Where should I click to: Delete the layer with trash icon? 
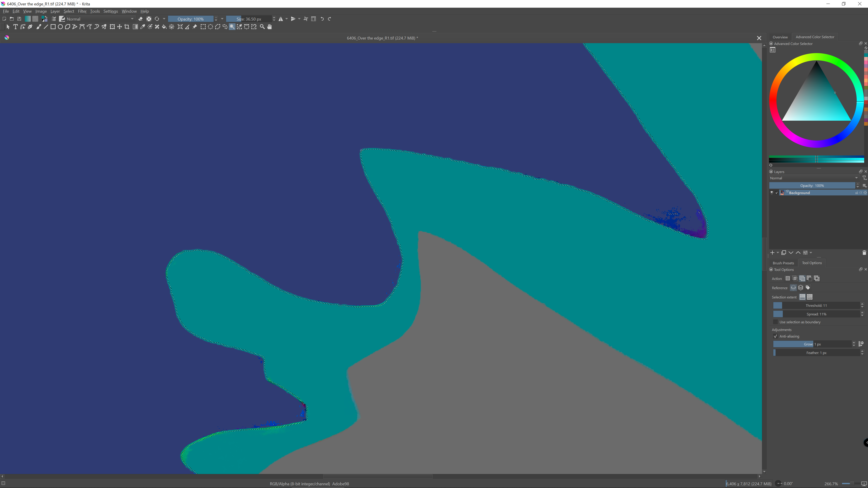point(864,253)
